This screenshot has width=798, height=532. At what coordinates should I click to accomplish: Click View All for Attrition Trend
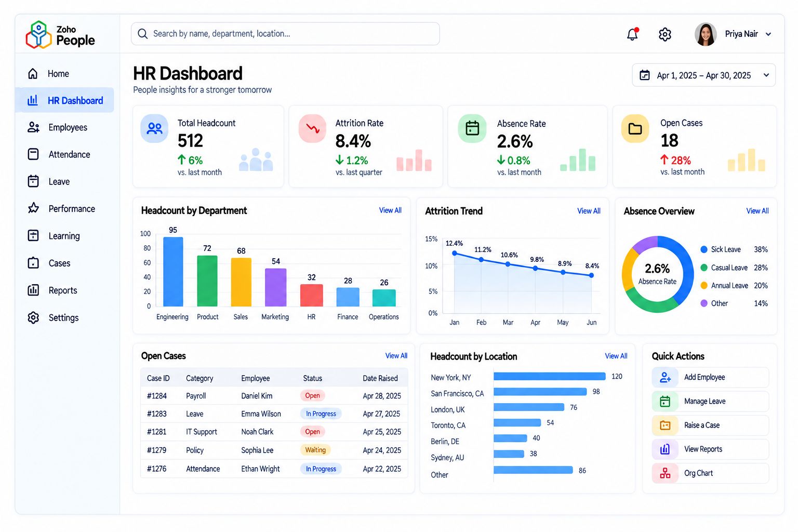coord(589,211)
